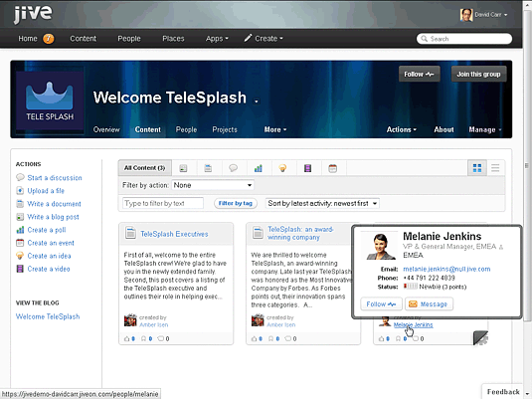The image size is (532, 399).
Task: Open the Filter by action dropdown
Action: (x=213, y=185)
